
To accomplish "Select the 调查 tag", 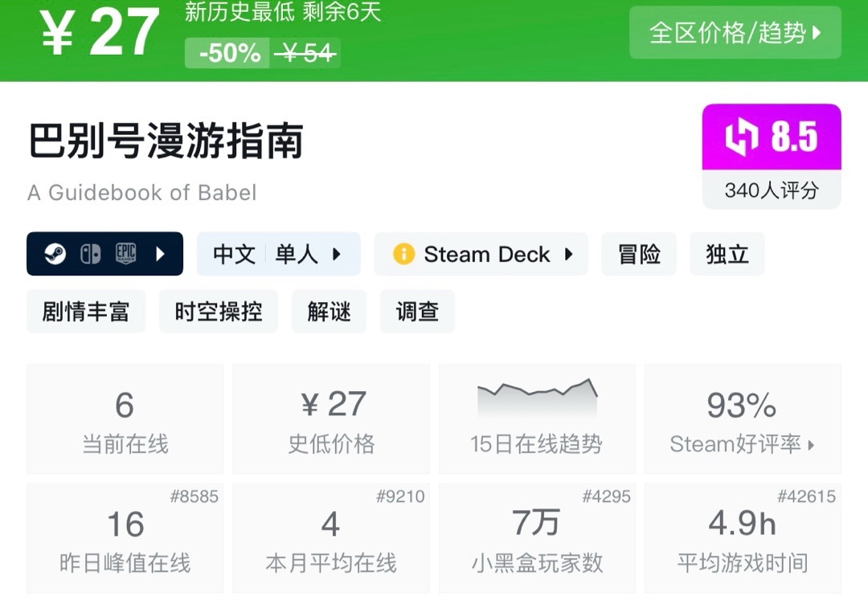I will [417, 312].
